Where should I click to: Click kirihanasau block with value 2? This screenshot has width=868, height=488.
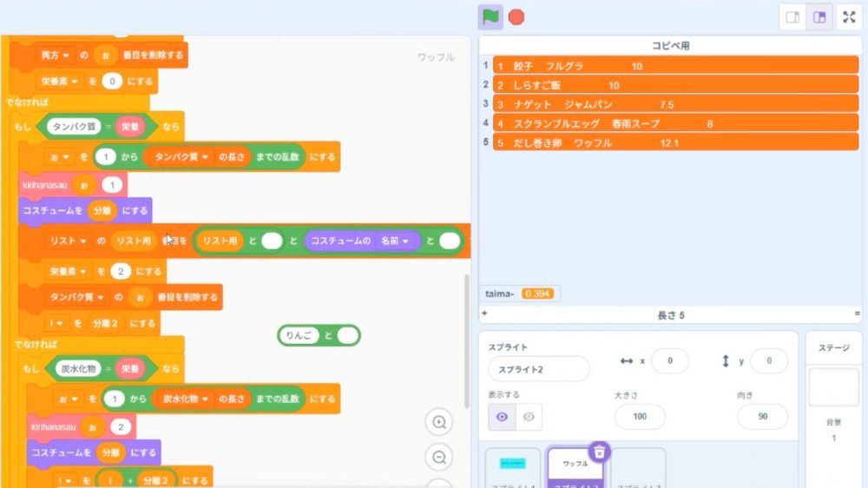pos(53,427)
